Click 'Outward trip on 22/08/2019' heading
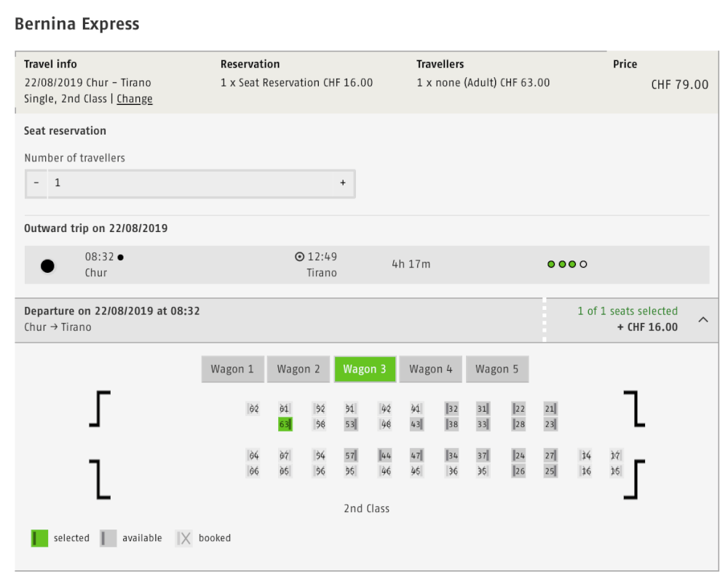 click(x=96, y=228)
